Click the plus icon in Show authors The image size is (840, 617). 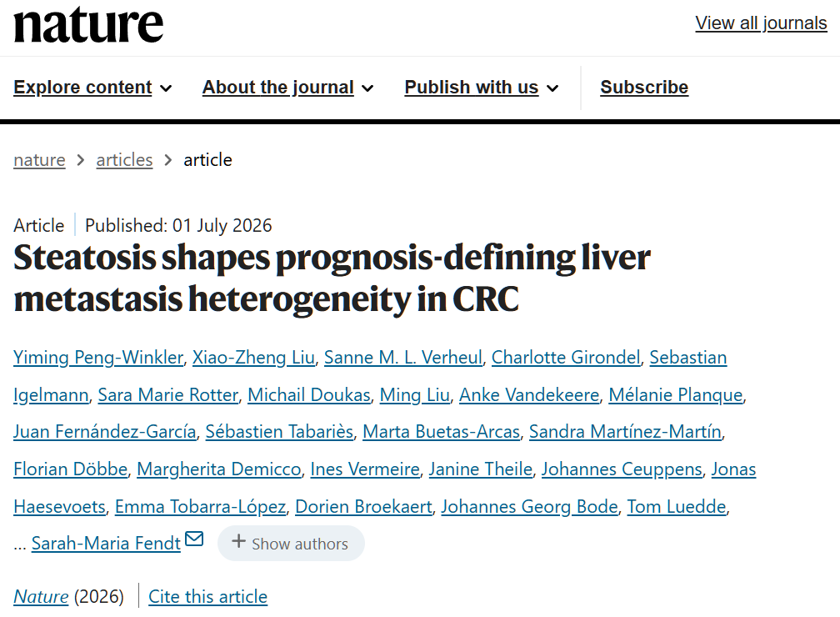[x=238, y=541]
